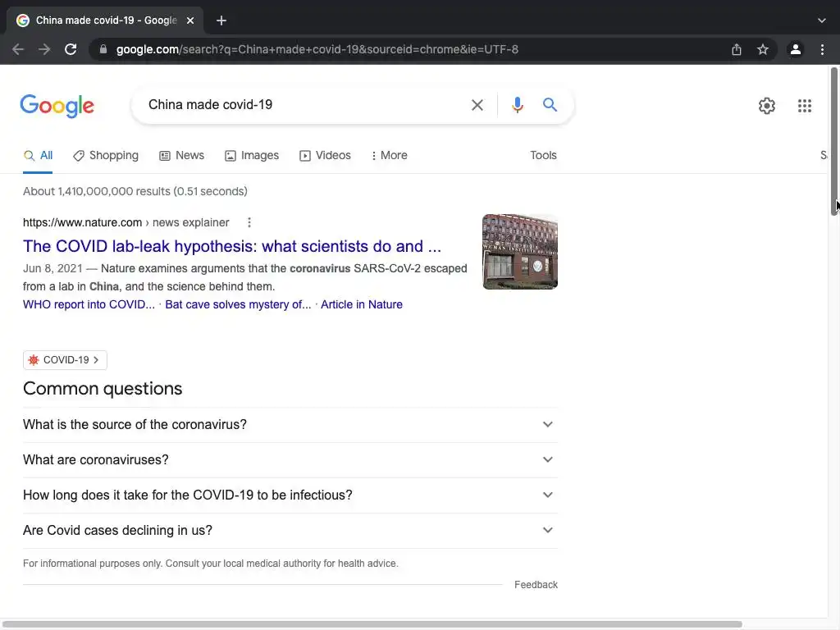Open the tab search chevron in the title bar
The image size is (840, 630).
click(x=822, y=21)
